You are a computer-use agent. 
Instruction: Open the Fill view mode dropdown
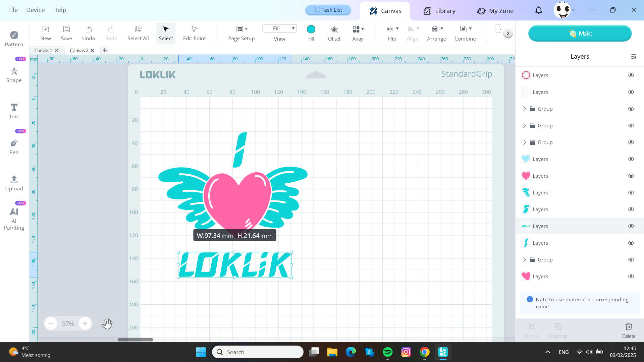[279, 28]
